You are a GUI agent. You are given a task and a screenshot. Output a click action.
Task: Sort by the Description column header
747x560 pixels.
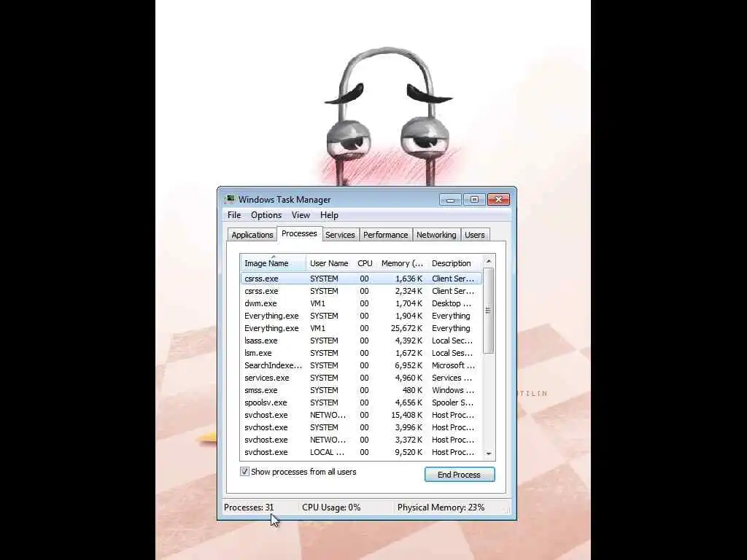point(455,262)
